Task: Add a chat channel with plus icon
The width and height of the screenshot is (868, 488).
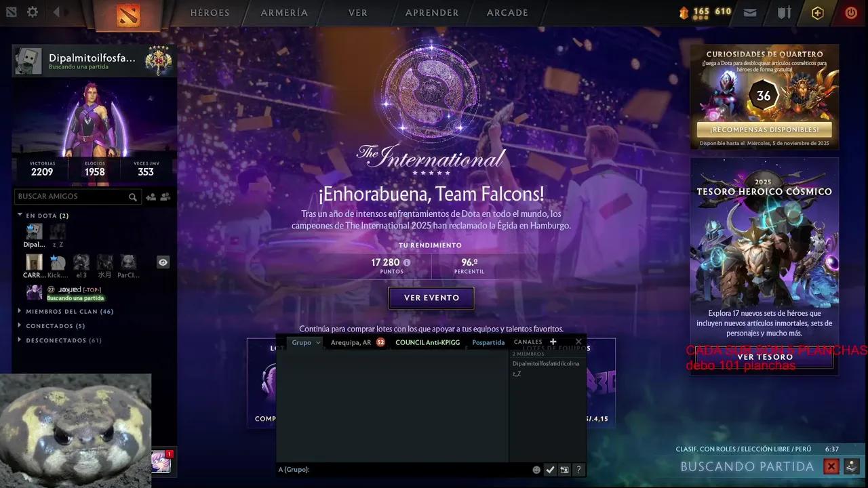Action: tap(553, 342)
